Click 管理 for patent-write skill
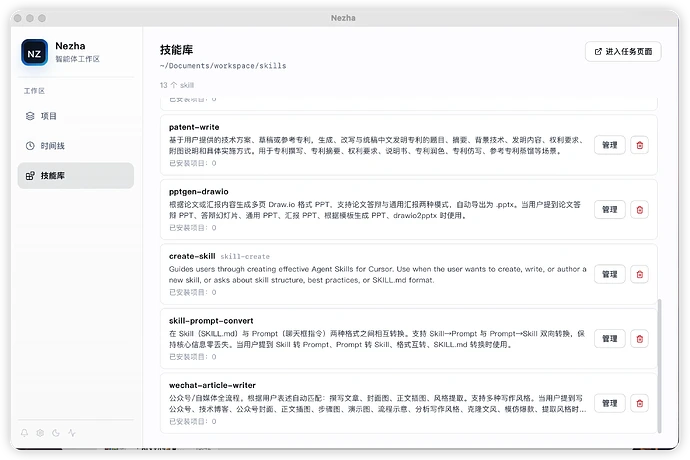This screenshot has width=690, height=460. [609, 145]
